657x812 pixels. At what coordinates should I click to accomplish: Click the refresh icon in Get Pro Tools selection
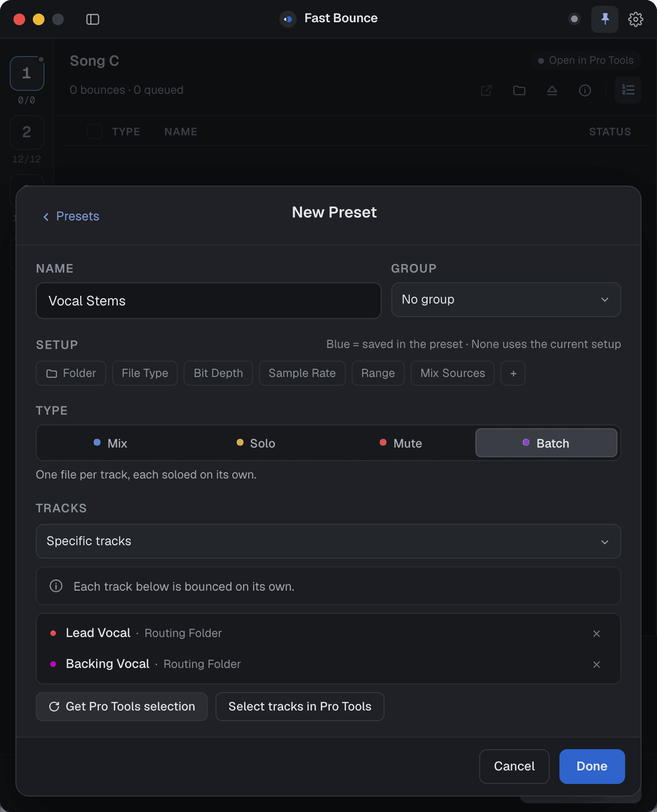54,707
